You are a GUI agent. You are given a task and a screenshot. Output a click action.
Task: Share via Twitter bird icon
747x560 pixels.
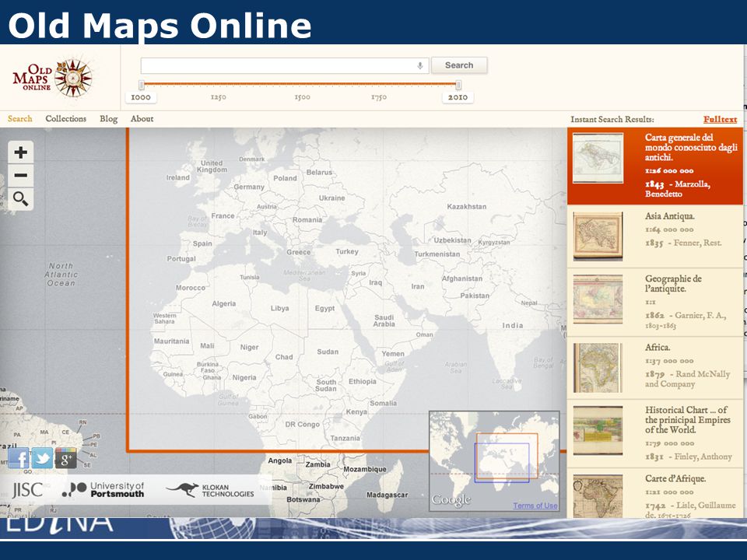click(42, 458)
